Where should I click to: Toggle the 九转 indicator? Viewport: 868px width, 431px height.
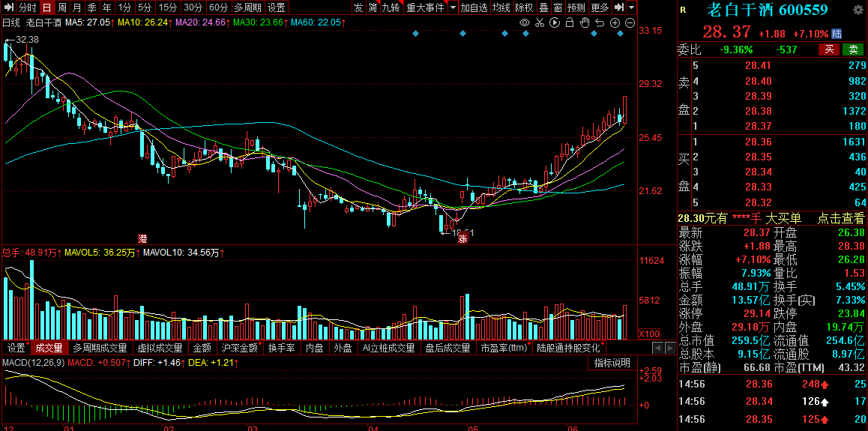point(391,7)
